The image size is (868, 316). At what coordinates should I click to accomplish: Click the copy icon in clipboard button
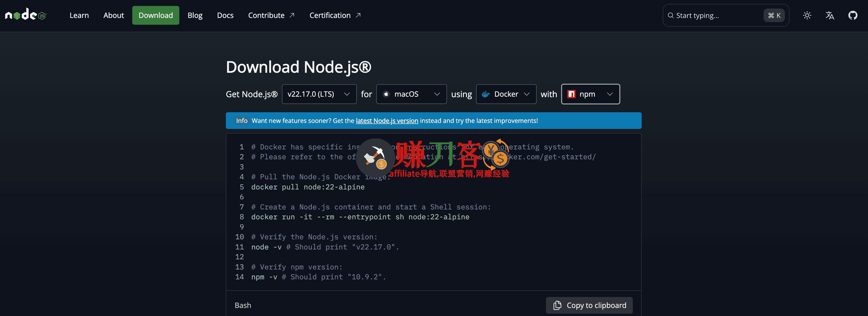click(557, 305)
